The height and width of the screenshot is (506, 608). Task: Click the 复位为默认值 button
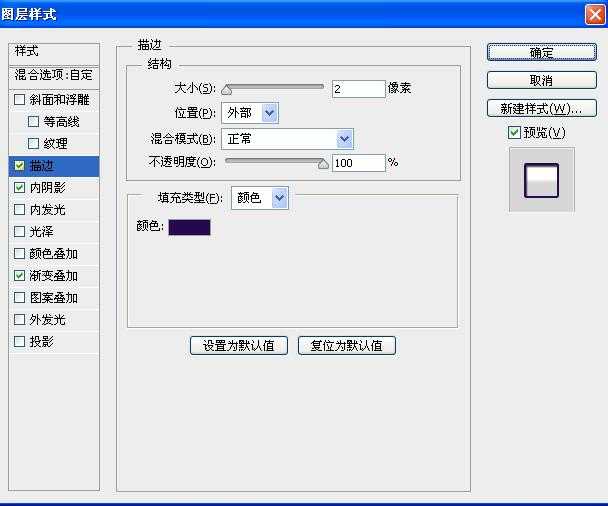tap(347, 346)
